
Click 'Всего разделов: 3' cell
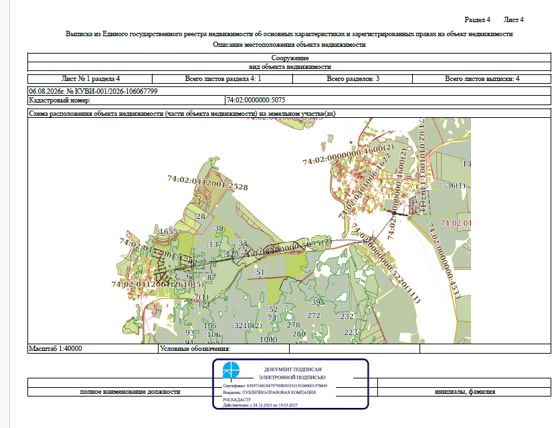point(352,79)
